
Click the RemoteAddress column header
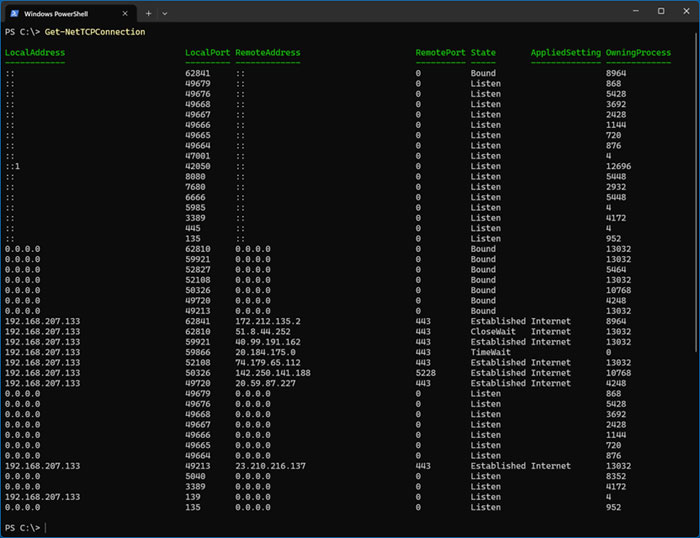[268, 52]
